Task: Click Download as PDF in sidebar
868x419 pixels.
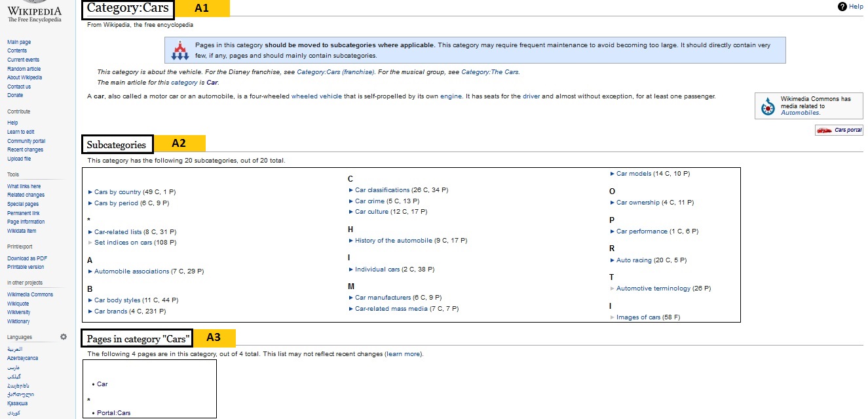Action: pos(27,258)
